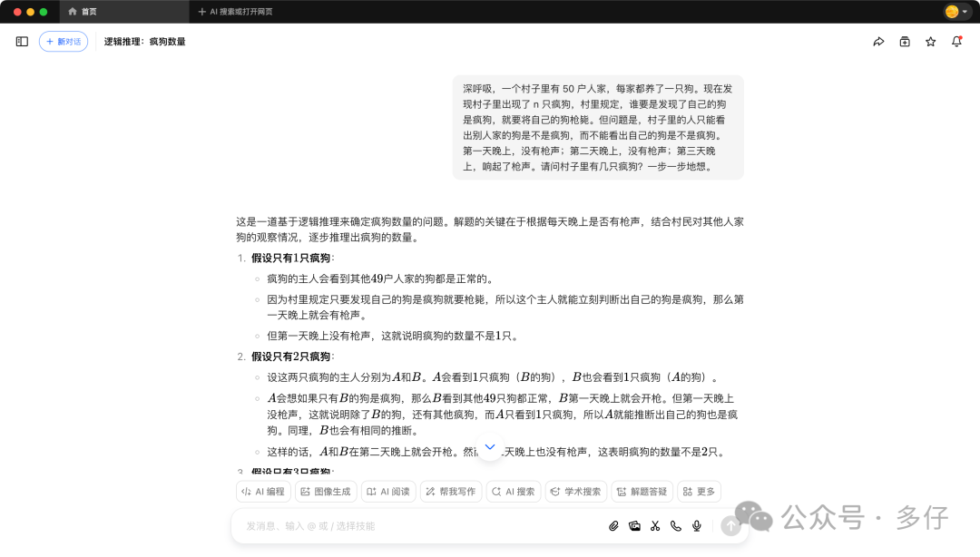Open the user avatar dropdown
This screenshot has width=980, height=557.
pyautogui.click(x=956, y=11)
